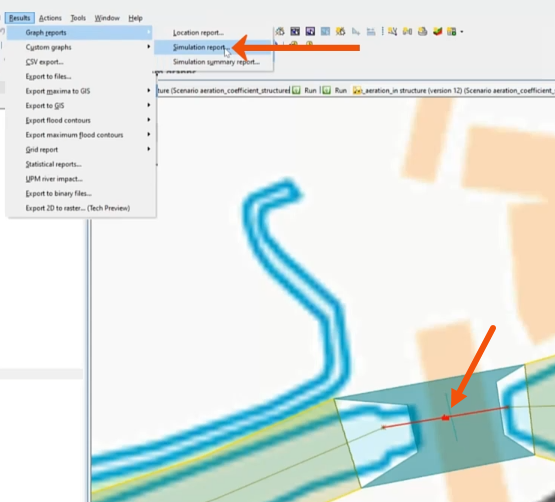Click the yellow icon on the _aeration_in structure tab
The height and width of the screenshot is (502, 555).
[357, 90]
